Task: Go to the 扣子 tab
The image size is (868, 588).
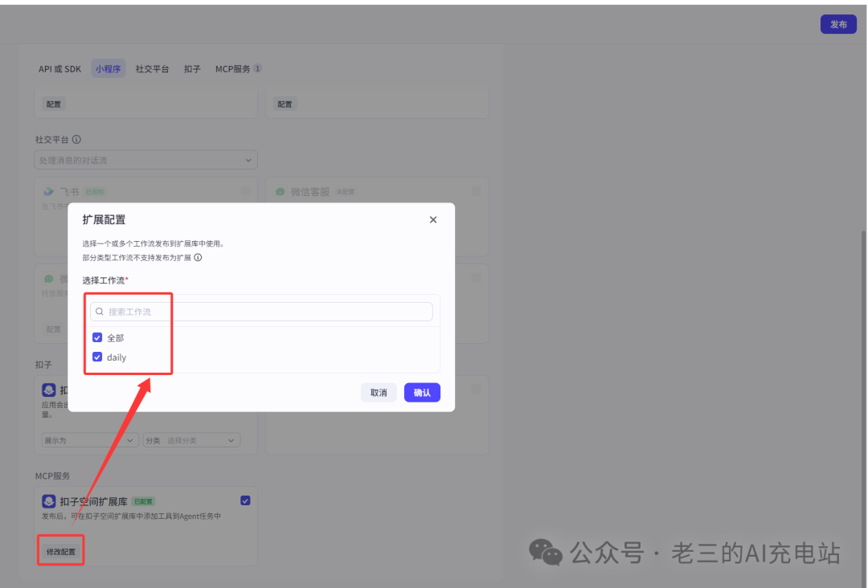Action: (x=192, y=68)
